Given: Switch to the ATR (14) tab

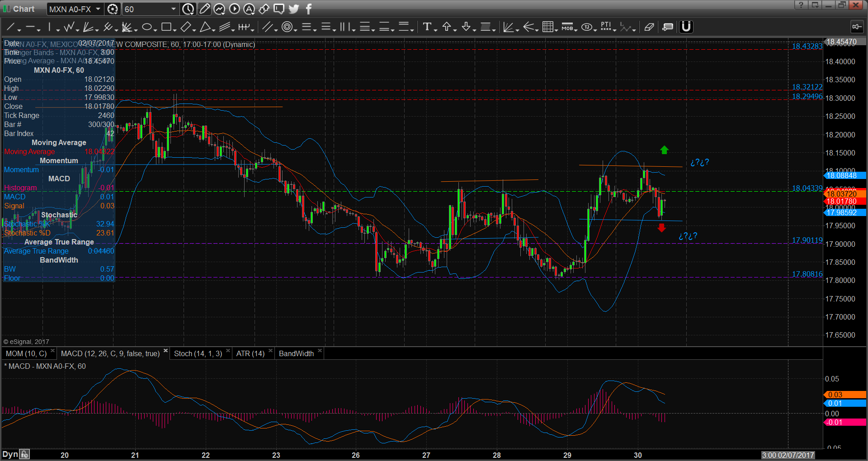Looking at the screenshot, I should click(250, 353).
